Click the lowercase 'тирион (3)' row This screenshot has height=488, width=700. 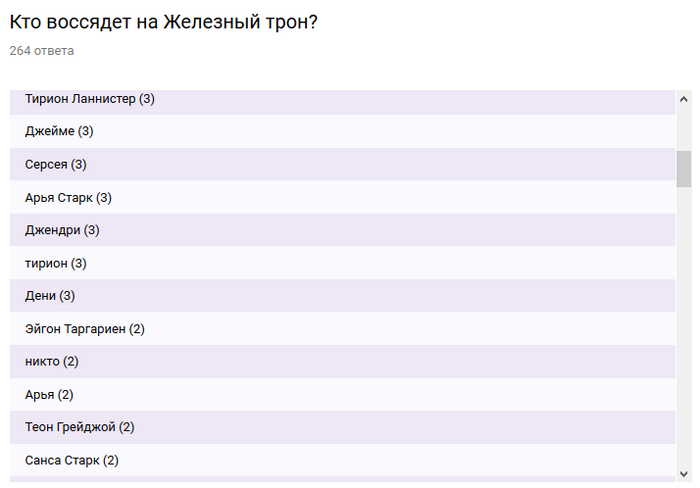point(56,263)
